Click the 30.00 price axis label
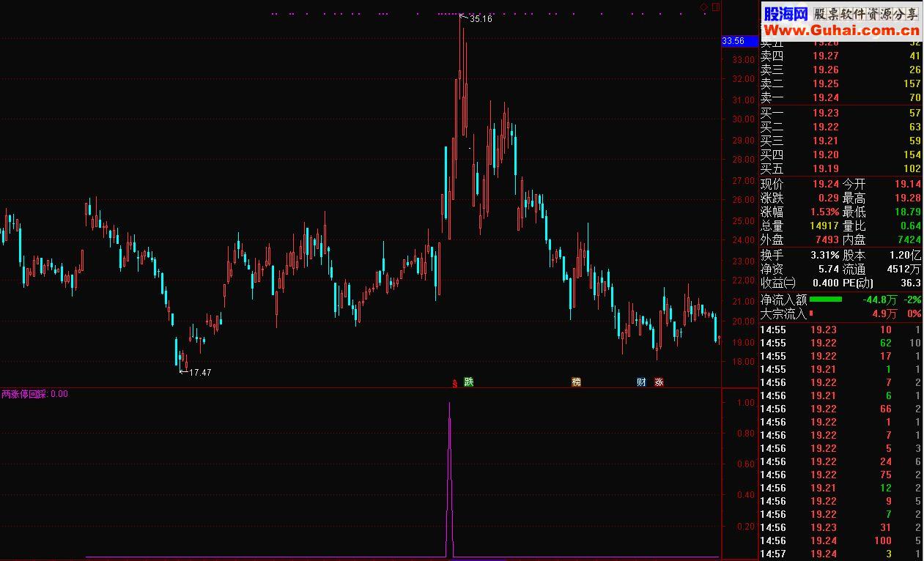This screenshot has width=924, height=561. tap(744, 119)
